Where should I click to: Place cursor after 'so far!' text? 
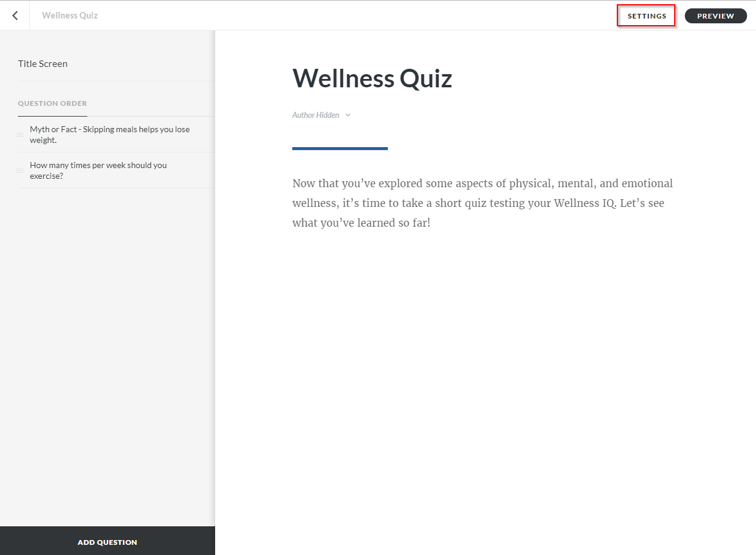pyautogui.click(x=431, y=223)
